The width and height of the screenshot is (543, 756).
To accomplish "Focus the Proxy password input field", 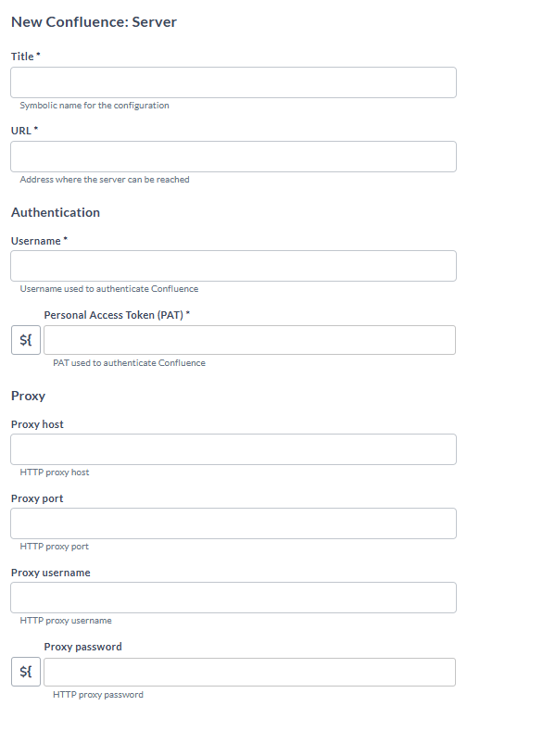I will coord(250,672).
